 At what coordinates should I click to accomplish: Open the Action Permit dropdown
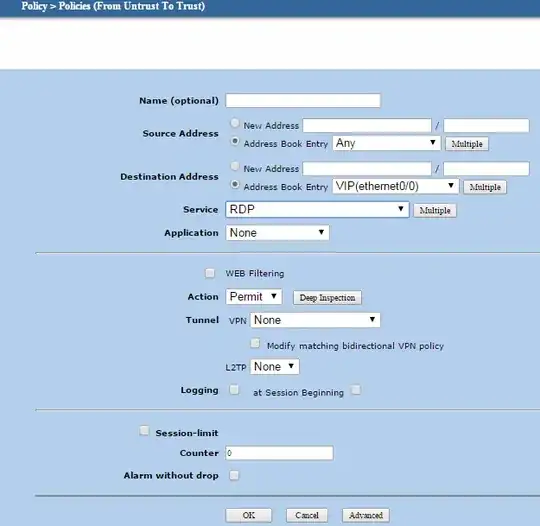coord(254,297)
